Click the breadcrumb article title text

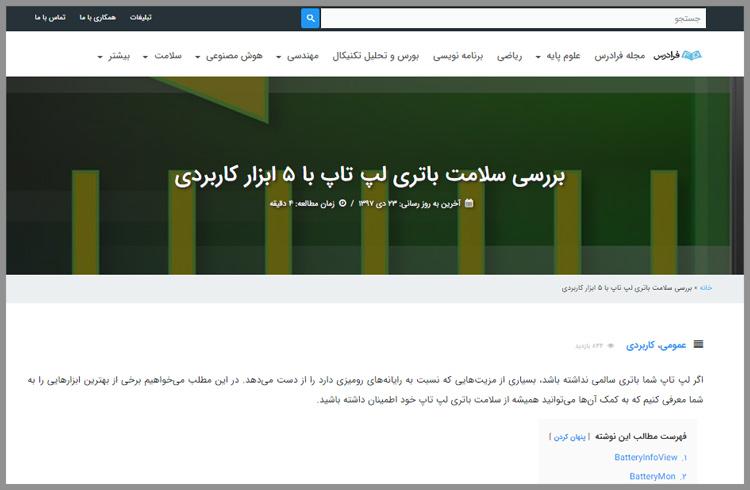(x=627, y=288)
